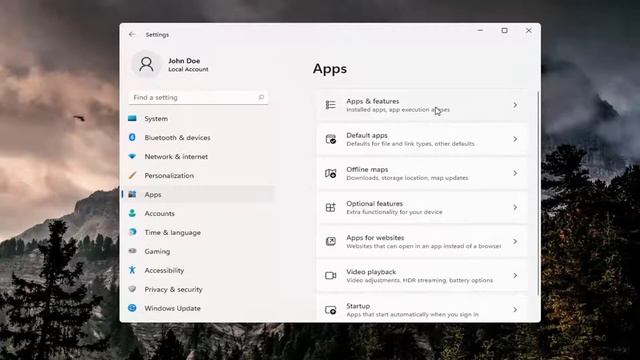Image resolution: width=640 pixels, height=360 pixels.
Task: Click the John Doe profile avatar
Action: tap(146, 64)
